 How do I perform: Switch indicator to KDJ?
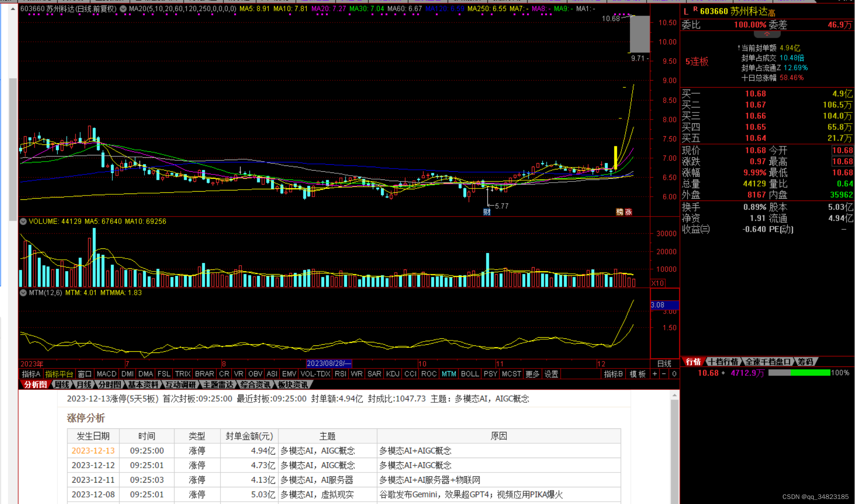[x=392, y=374]
